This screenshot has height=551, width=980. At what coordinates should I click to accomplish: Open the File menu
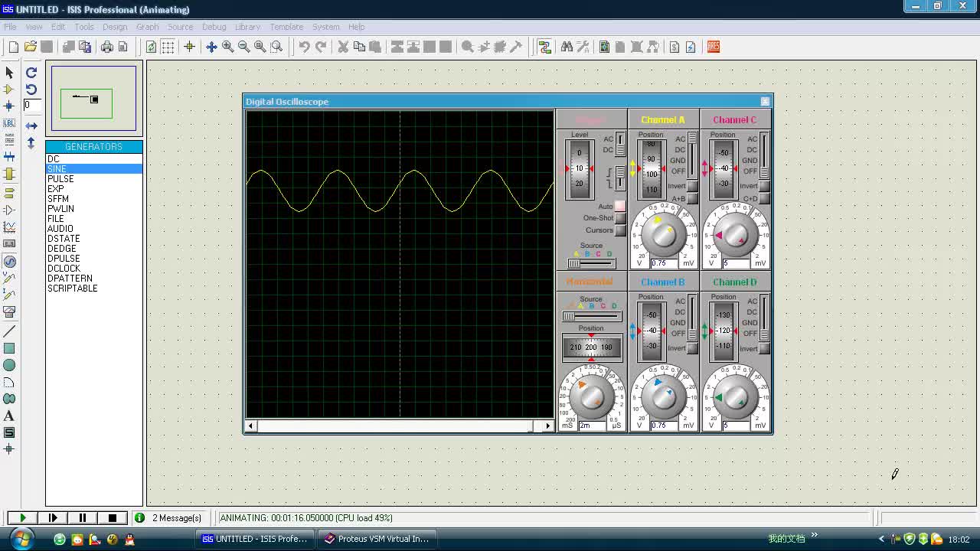point(10,27)
